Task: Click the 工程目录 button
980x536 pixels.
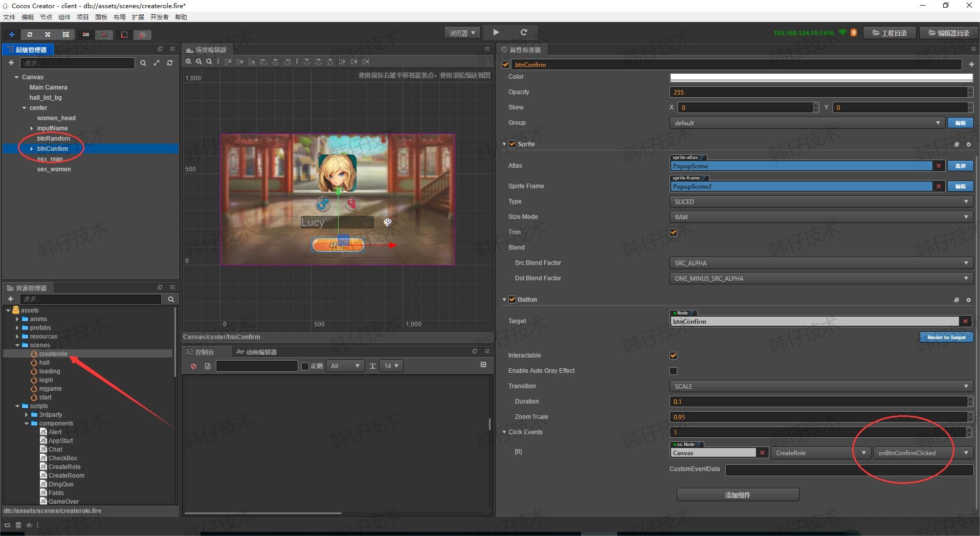Action: (x=889, y=33)
